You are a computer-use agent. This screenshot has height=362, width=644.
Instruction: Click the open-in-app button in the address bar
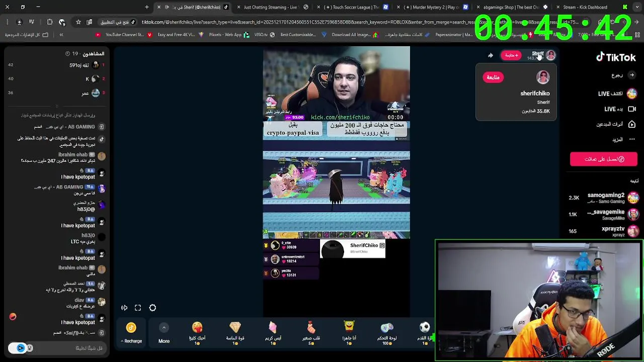point(118,22)
